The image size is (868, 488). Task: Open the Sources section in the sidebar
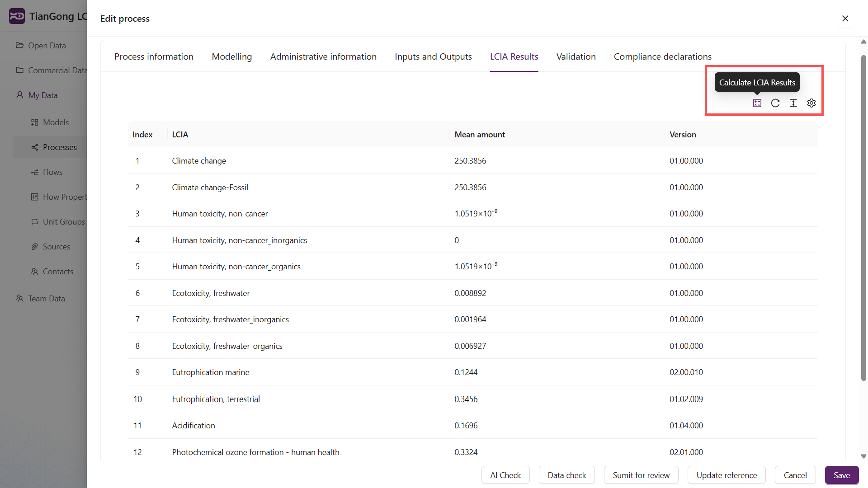(x=56, y=247)
